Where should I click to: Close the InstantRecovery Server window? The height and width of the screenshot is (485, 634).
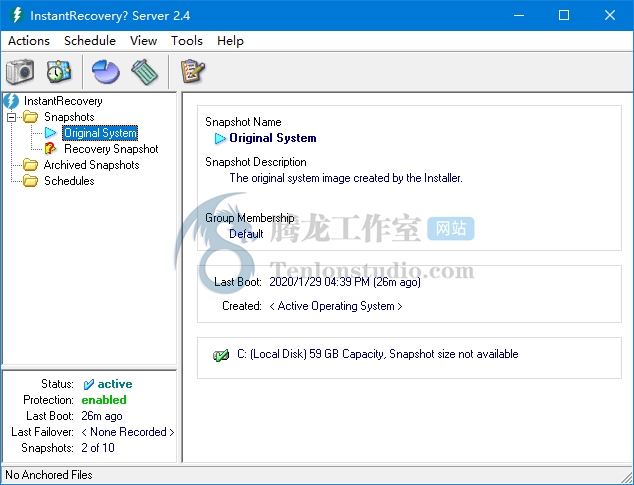tap(610, 15)
